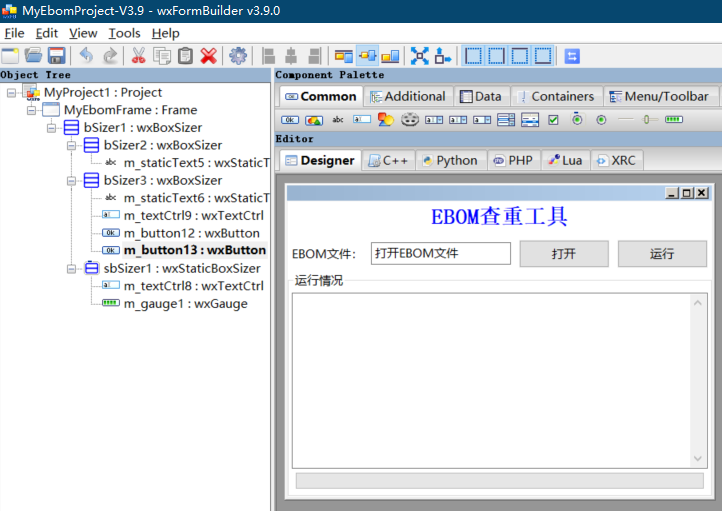This screenshot has width=722, height=511.
Task: Insert a list box from the palette
Action: click(506, 120)
